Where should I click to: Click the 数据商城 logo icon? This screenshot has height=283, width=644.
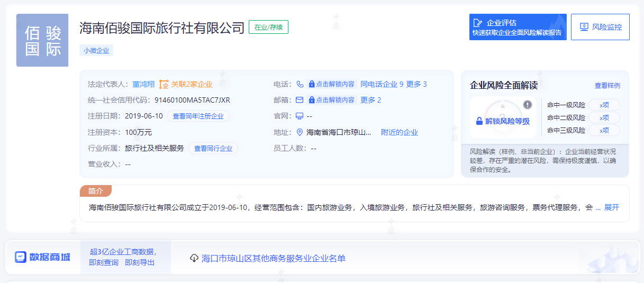click(21, 257)
